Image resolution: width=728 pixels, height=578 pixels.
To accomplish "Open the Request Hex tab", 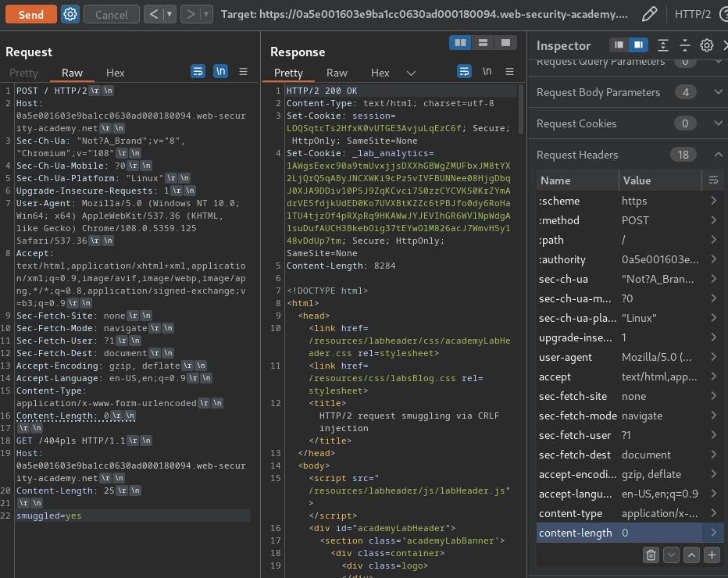I will pyautogui.click(x=115, y=73).
